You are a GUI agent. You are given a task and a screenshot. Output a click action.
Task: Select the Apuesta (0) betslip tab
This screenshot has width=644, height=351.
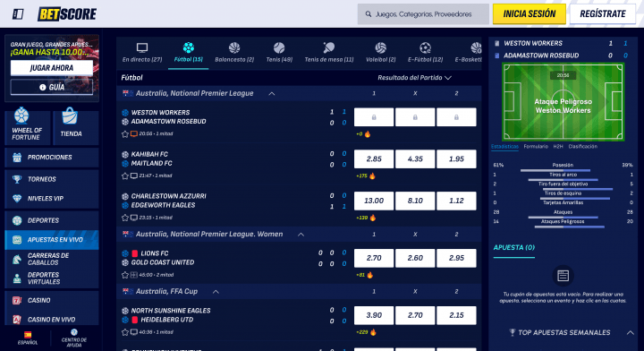(513, 247)
